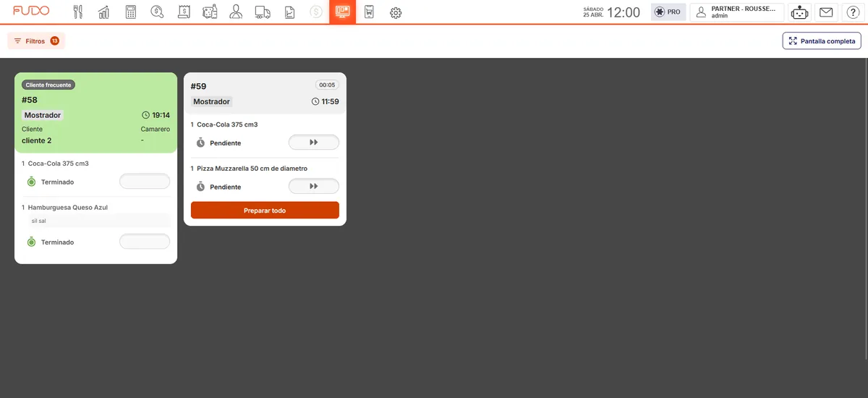Open the settings gear icon
868x398 pixels.
click(x=396, y=12)
